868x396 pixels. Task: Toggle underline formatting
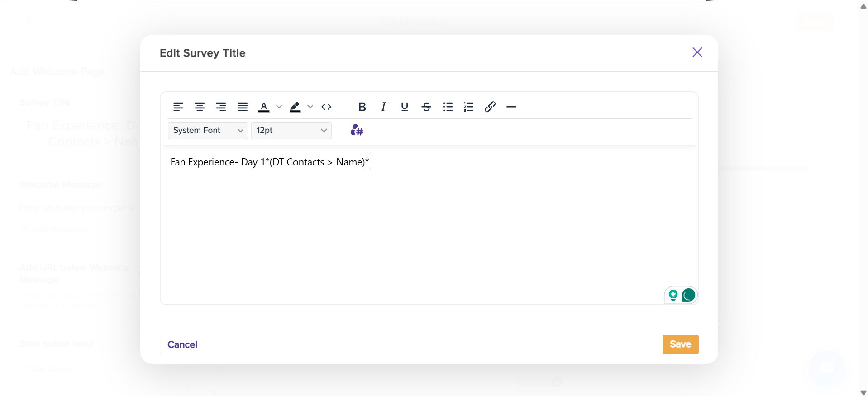point(405,107)
